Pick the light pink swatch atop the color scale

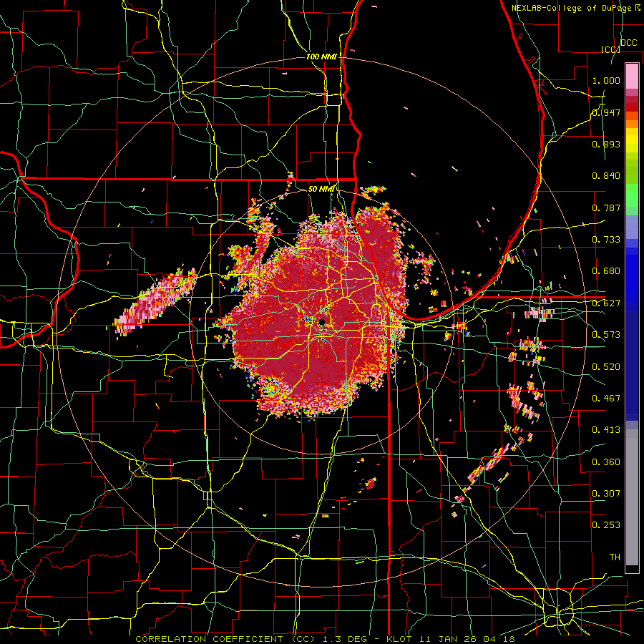[x=632, y=76]
